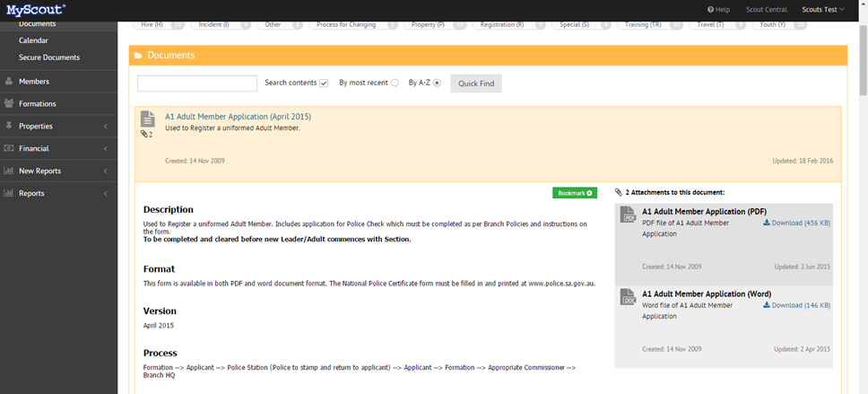
Task: Click the MyScout logo
Action: [x=37, y=9]
